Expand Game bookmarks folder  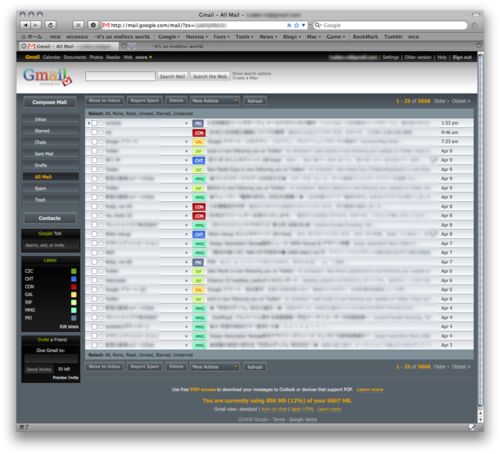pyautogui.click(x=336, y=37)
